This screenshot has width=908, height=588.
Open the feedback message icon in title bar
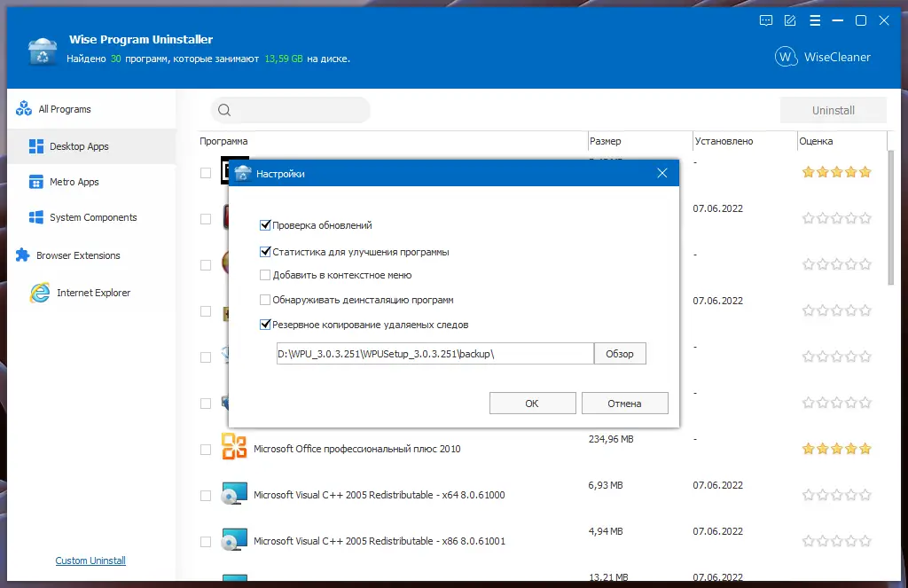765,21
